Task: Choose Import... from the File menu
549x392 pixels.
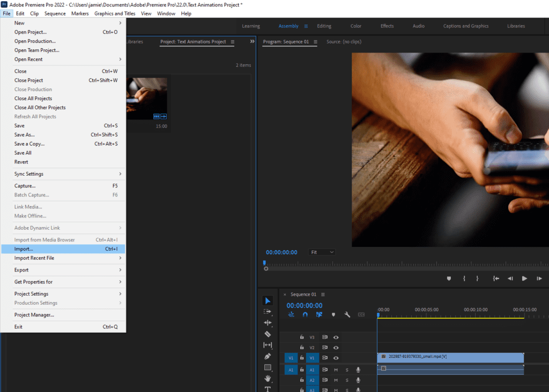Action: tap(63, 249)
